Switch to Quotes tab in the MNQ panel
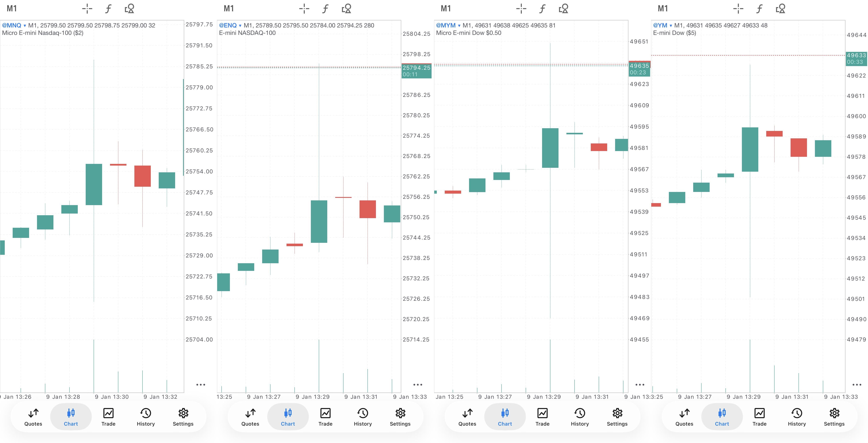 click(x=33, y=417)
